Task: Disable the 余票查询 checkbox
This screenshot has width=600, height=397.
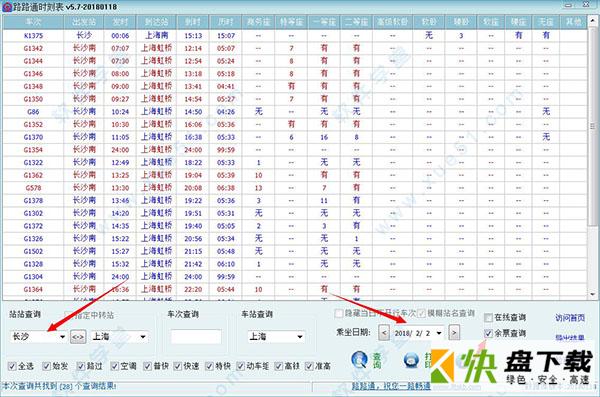Action: (x=488, y=333)
